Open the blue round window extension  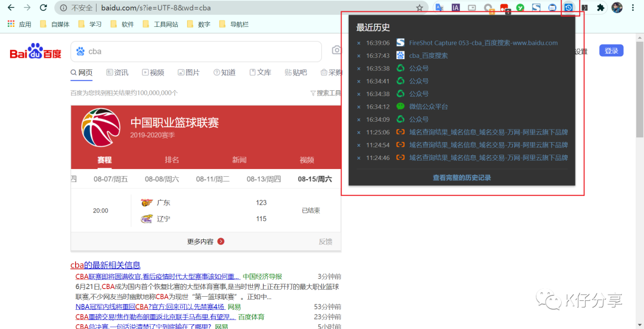point(552,7)
